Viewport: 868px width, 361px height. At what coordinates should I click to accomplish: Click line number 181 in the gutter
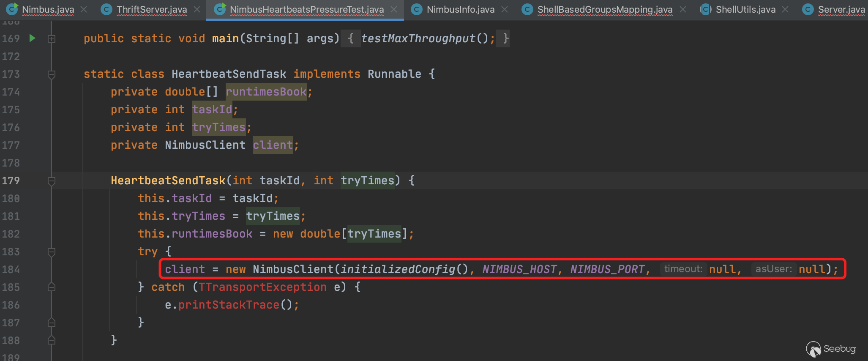point(11,216)
